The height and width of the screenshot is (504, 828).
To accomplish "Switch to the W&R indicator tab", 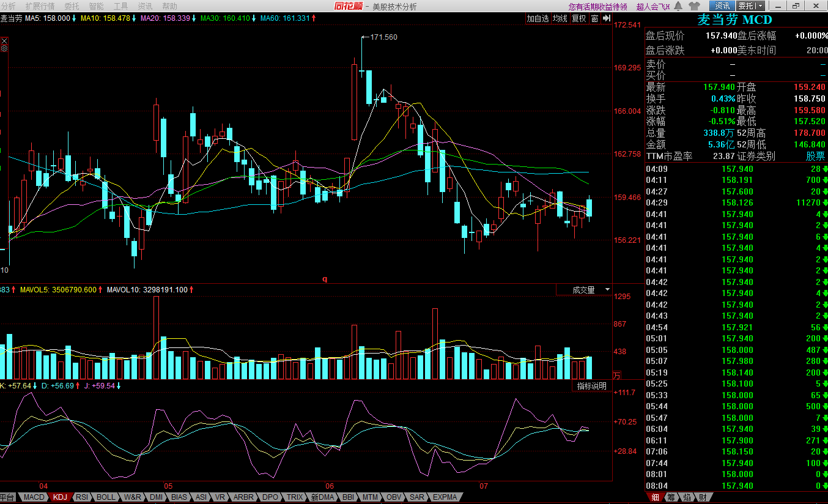I will (132, 497).
